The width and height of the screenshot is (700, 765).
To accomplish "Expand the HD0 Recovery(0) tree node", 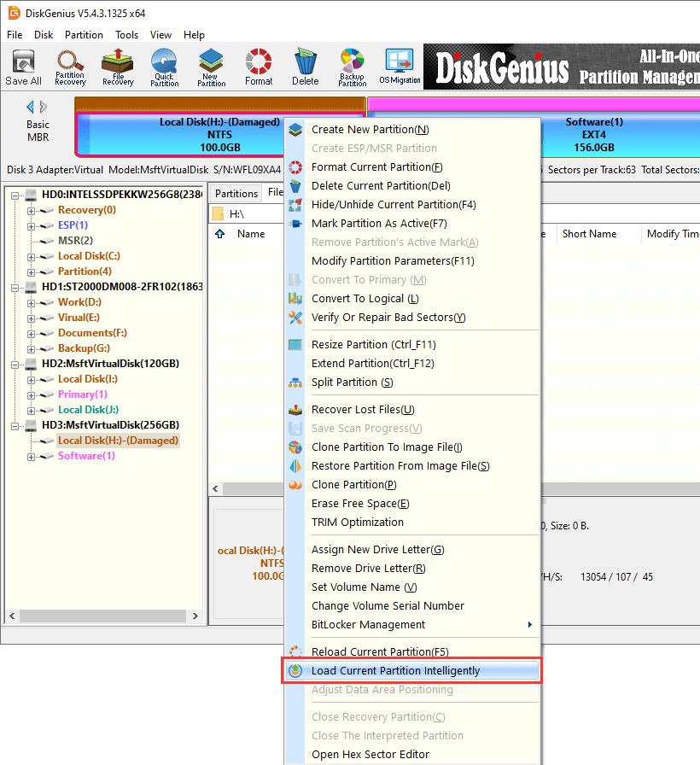I will (x=32, y=210).
